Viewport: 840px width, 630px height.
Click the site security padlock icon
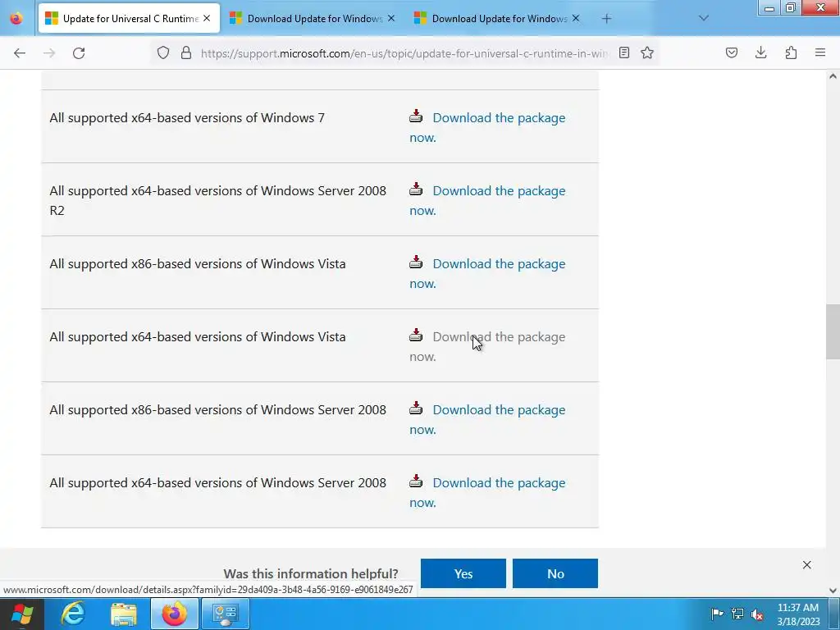point(186,52)
